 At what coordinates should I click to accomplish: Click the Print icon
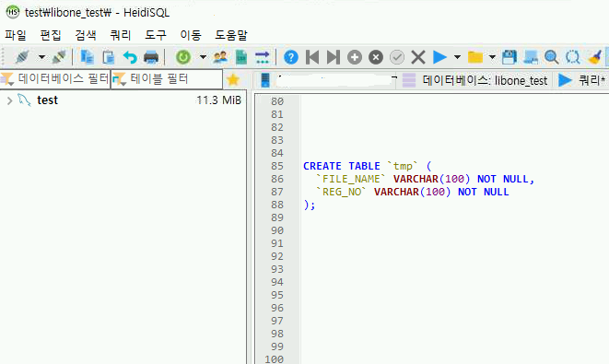pos(151,57)
